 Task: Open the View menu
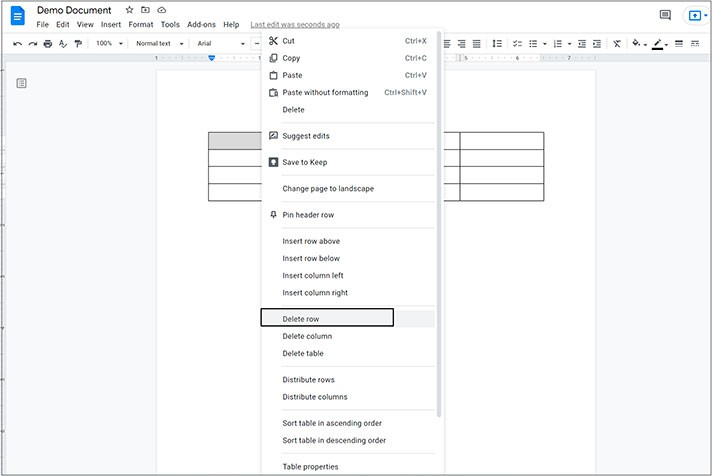click(x=85, y=25)
